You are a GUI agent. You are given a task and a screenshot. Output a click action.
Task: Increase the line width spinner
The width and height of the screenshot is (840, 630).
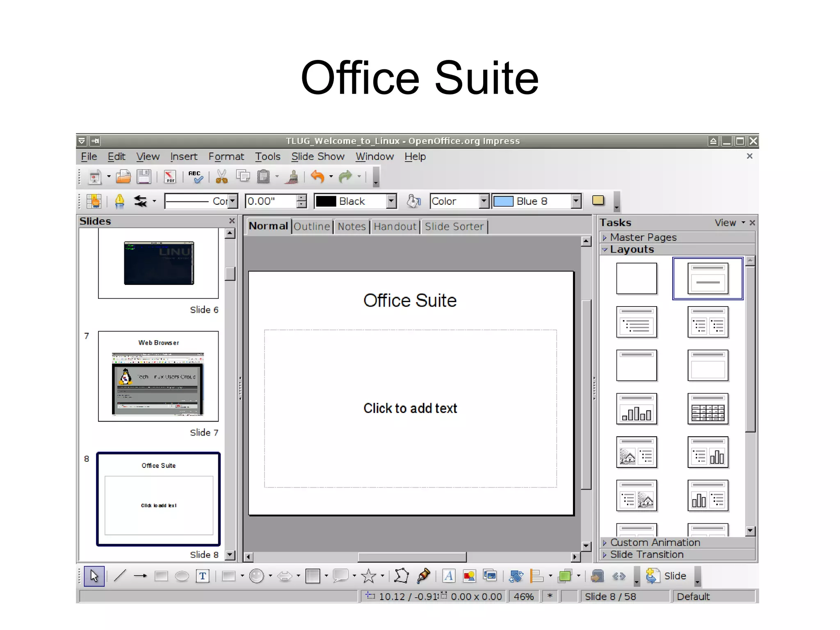(301, 197)
